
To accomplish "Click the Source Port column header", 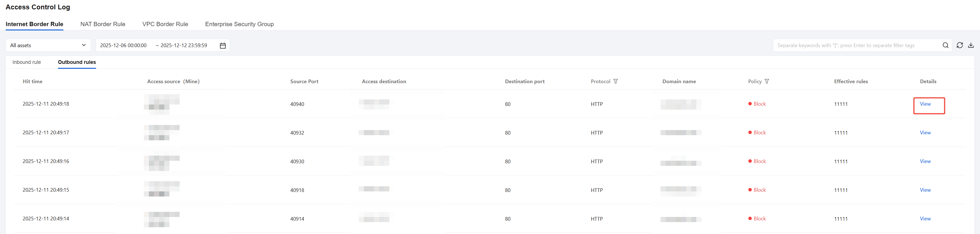I will coord(304,81).
